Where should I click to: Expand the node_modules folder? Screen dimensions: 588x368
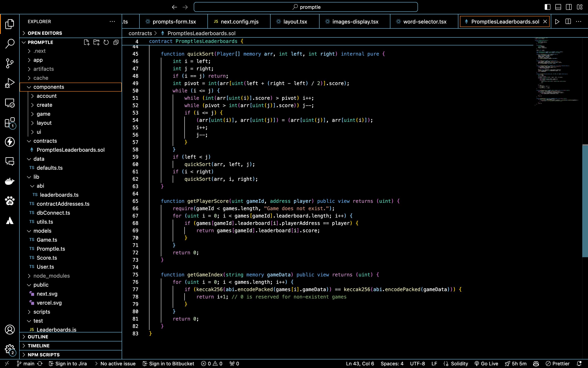coord(71,276)
